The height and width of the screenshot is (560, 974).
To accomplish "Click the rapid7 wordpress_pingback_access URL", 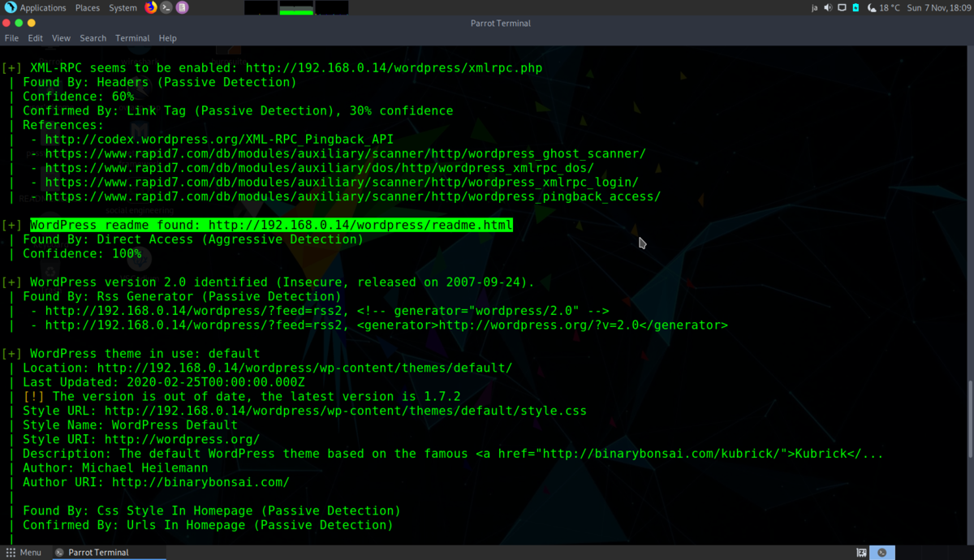I will pos(353,196).
